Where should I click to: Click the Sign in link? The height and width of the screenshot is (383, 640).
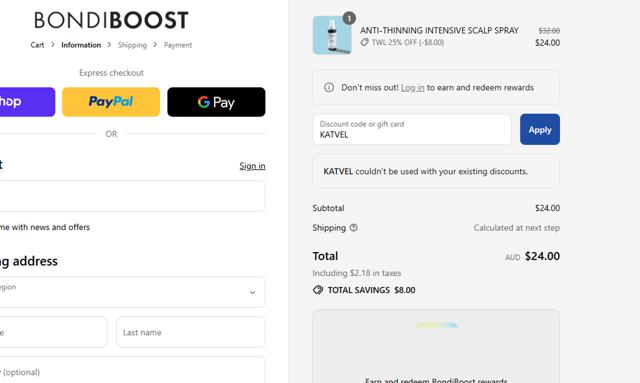pos(252,166)
